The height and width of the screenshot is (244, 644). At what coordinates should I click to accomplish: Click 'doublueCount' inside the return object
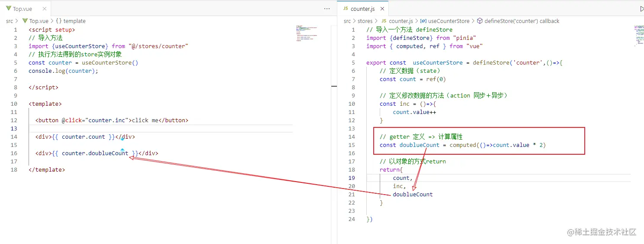413,195
